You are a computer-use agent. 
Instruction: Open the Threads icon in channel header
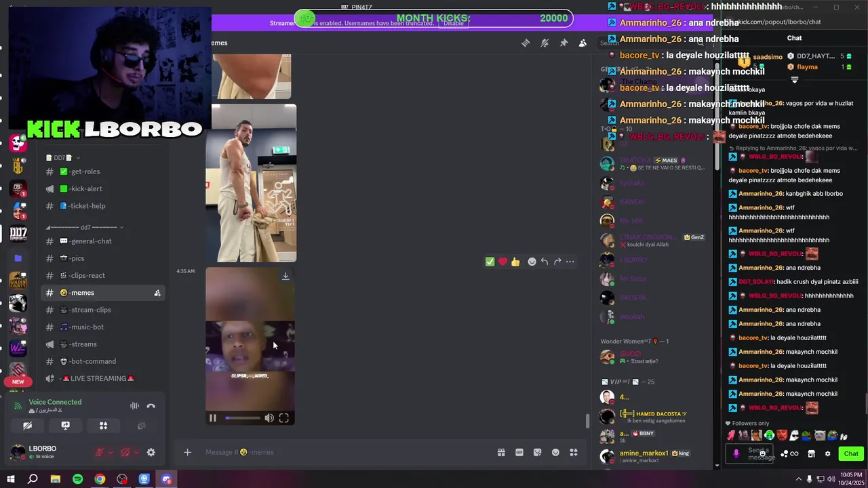526,43
